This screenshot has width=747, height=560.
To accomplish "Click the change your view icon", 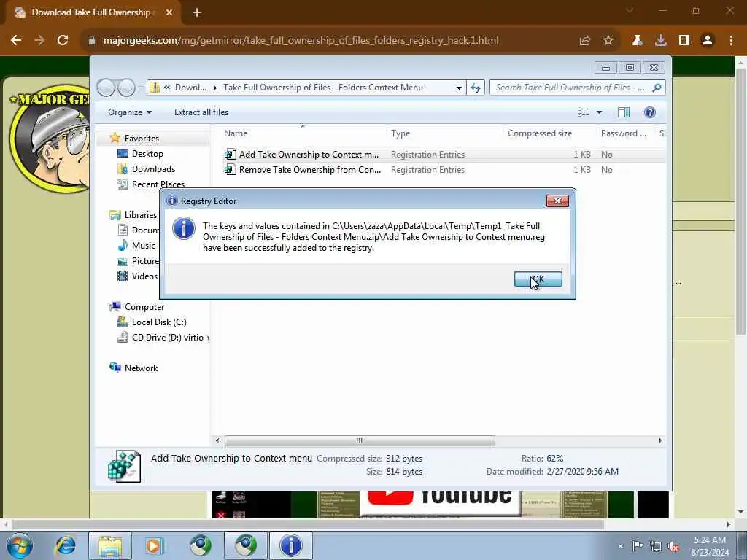I will (x=583, y=112).
